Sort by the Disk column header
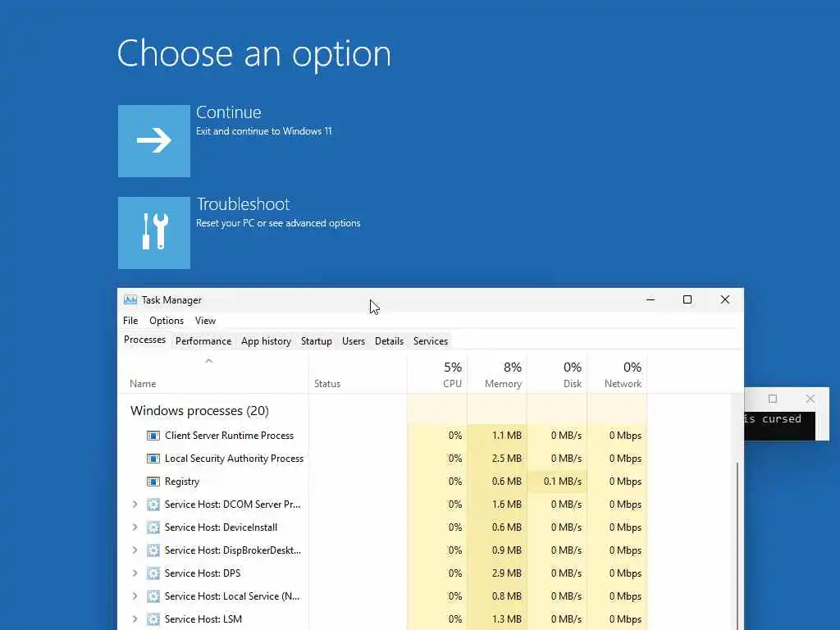 557,374
